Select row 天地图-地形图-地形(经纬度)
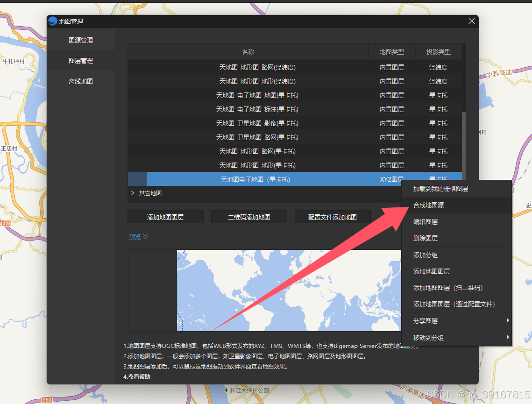 (x=295, y=81)
